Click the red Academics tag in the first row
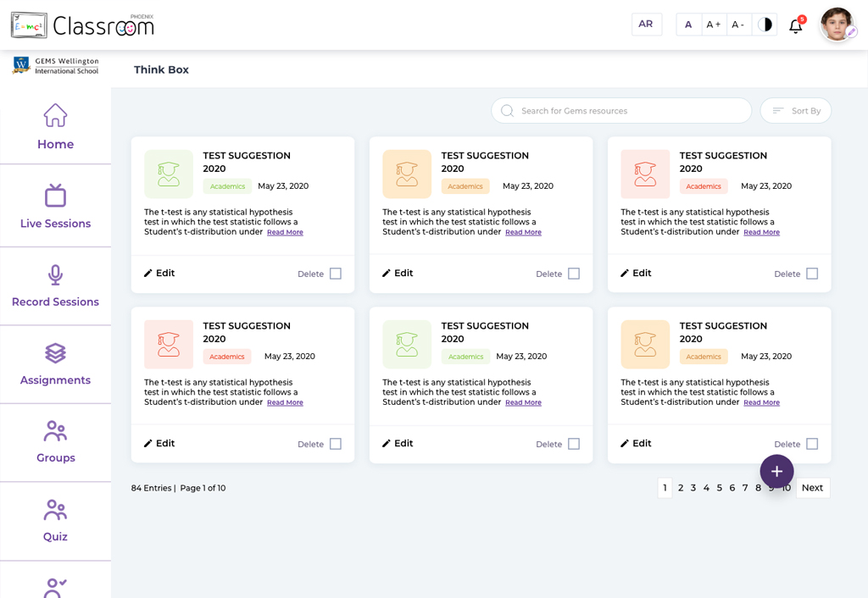 [704, 186]
